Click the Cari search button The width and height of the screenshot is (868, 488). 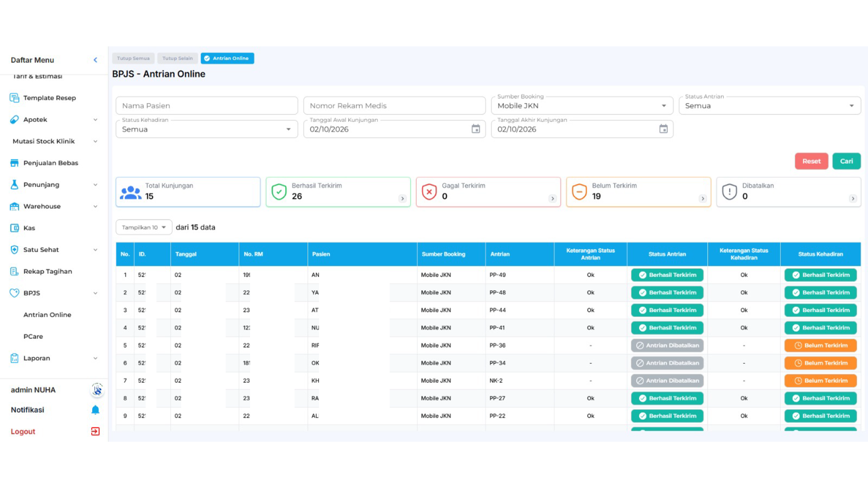(x=847, y=161)
